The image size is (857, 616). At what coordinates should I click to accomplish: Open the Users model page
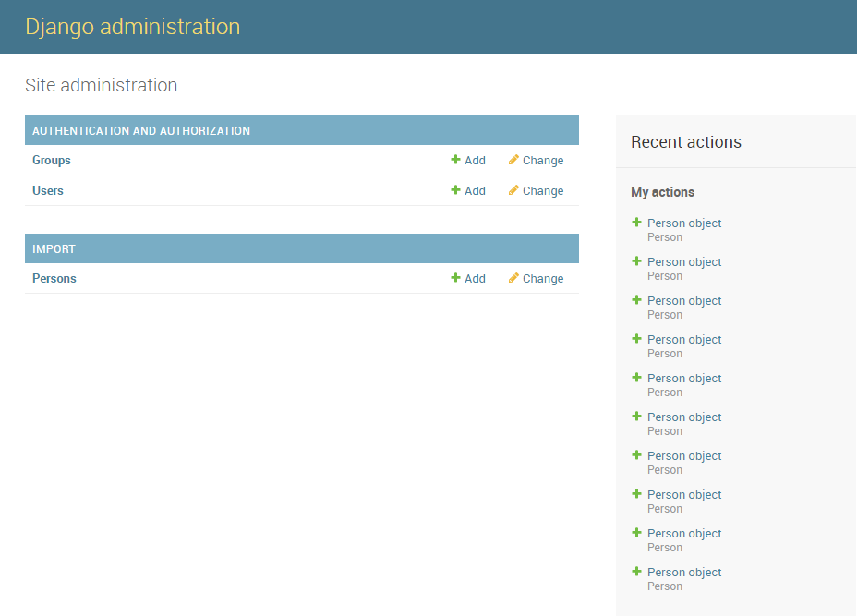click(47, 190)
